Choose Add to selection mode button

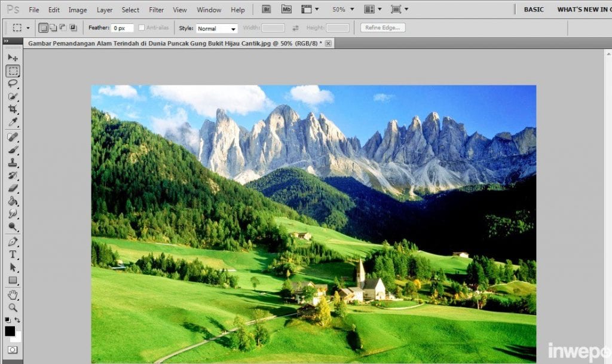point(53,27)
